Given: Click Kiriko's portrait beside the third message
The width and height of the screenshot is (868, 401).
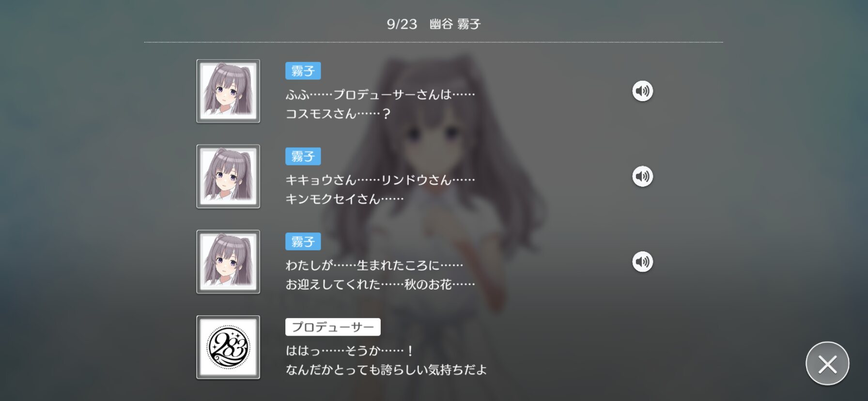Looking at the screenshot, I should coord(228,262).
